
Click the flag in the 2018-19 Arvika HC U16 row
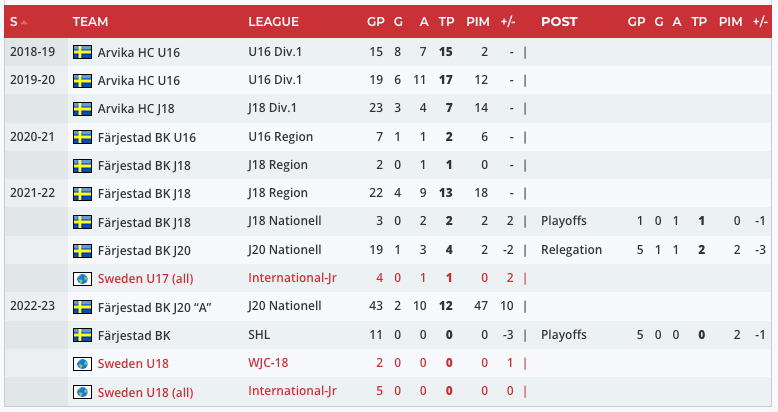(x=83, y=52)
